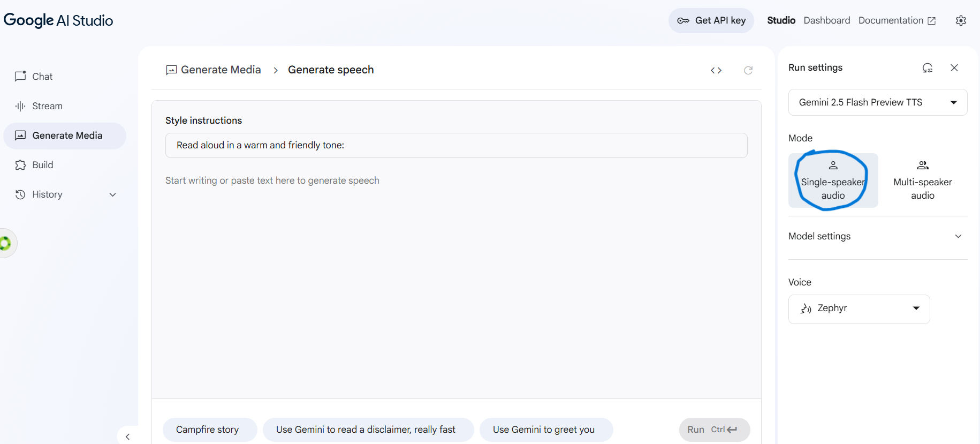The width and height of the screenshot is (980, 444).
Task: Close the Run settings panel
Action: coord(954,68)
